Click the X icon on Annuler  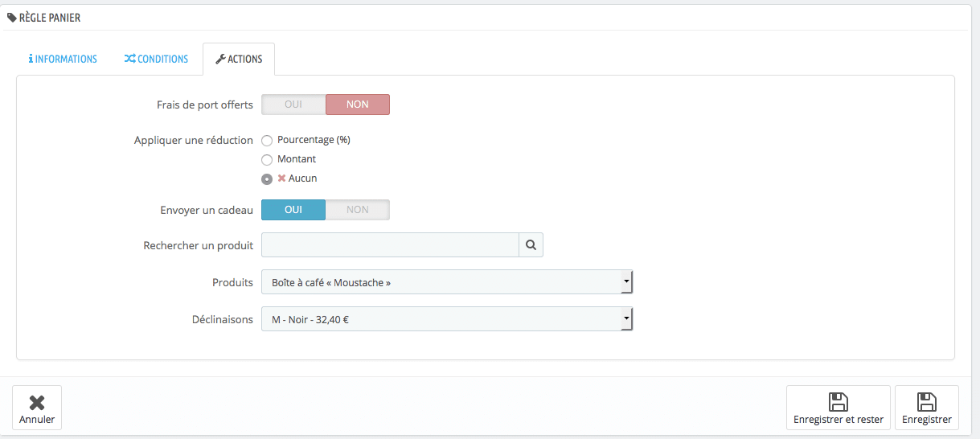pos(37,403)
